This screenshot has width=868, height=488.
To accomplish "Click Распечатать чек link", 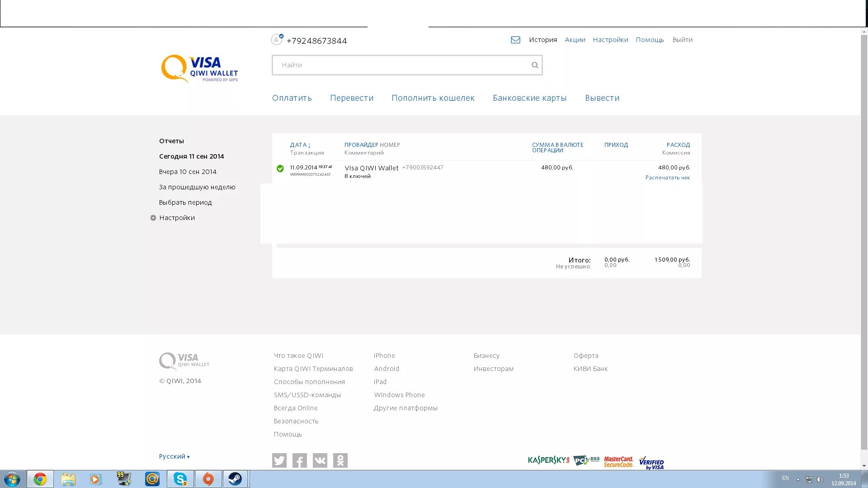I will click(x=668, y=178).
